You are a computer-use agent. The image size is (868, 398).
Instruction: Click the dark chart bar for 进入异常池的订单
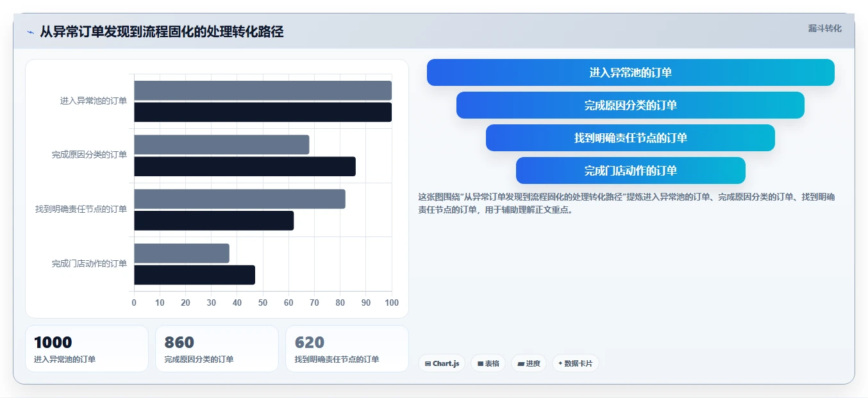263,112
